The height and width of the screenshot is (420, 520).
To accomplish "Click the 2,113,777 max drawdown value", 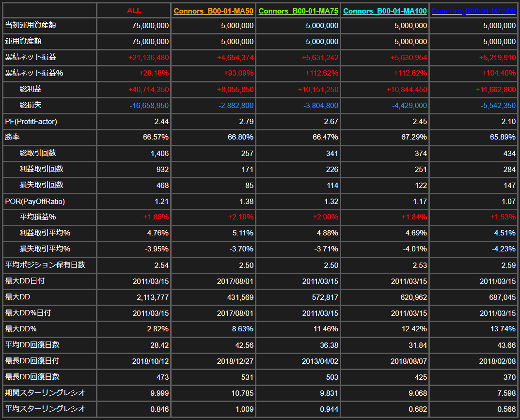I will point(153,297).
